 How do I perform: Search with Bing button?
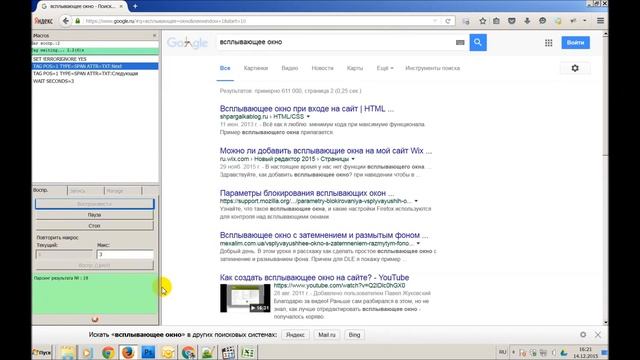(354, 335)
